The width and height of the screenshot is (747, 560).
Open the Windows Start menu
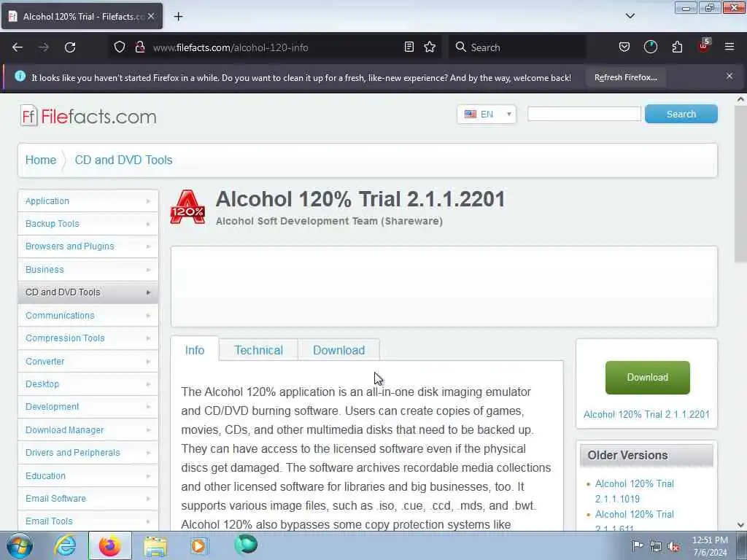click(x=20, y=546)
